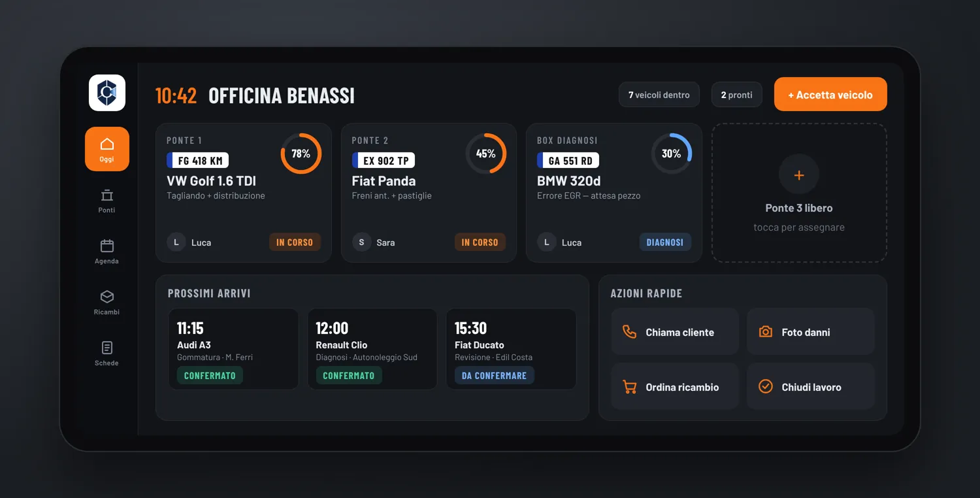
Task: Open the 12:00 Renault Clio arrival
Action: tap(372, 349)
